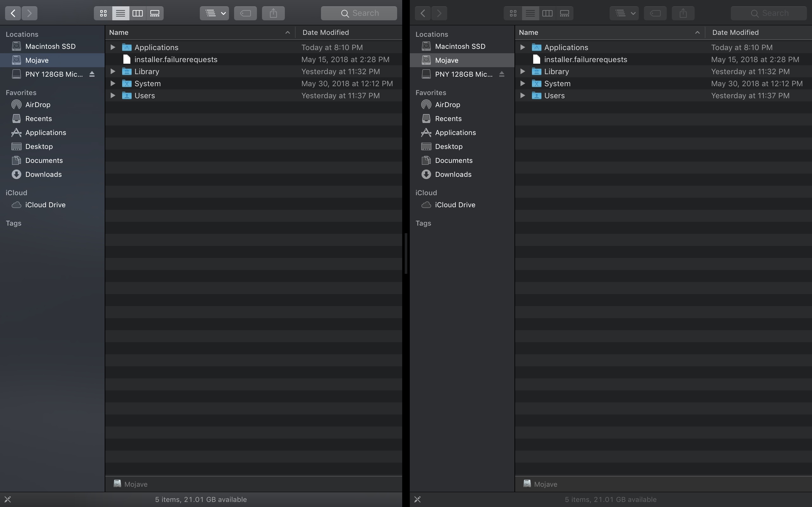The width and height of the screenshot is (812, 507).
Task: Select iCloud Drive in right sidebar
Action: (455, 205)
